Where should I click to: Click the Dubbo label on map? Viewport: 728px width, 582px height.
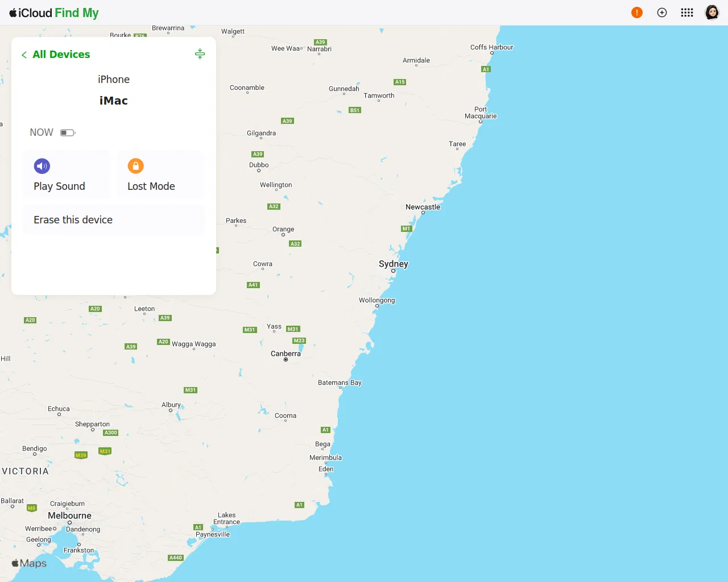pos(259,165)
